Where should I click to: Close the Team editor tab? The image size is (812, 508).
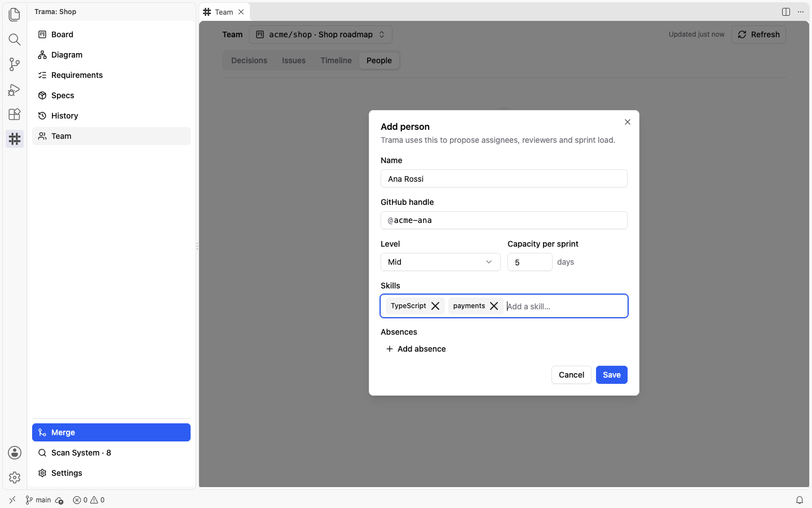point(241,12)
